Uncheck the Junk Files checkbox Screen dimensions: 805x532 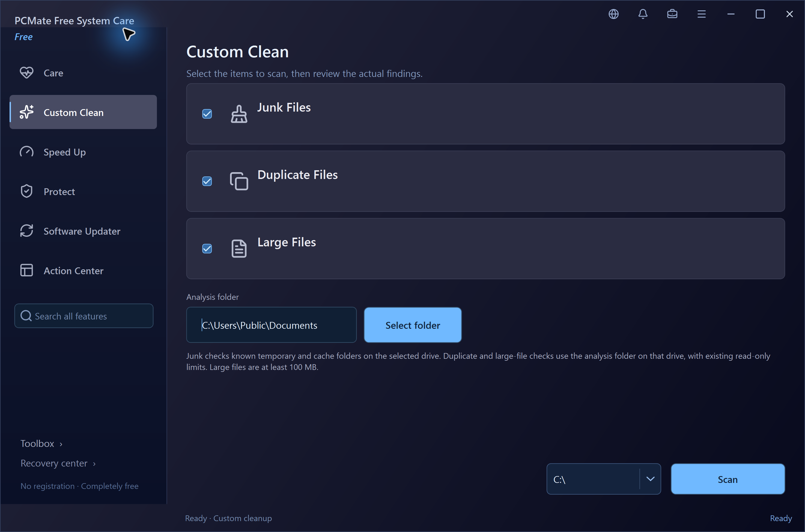(207, 114)
